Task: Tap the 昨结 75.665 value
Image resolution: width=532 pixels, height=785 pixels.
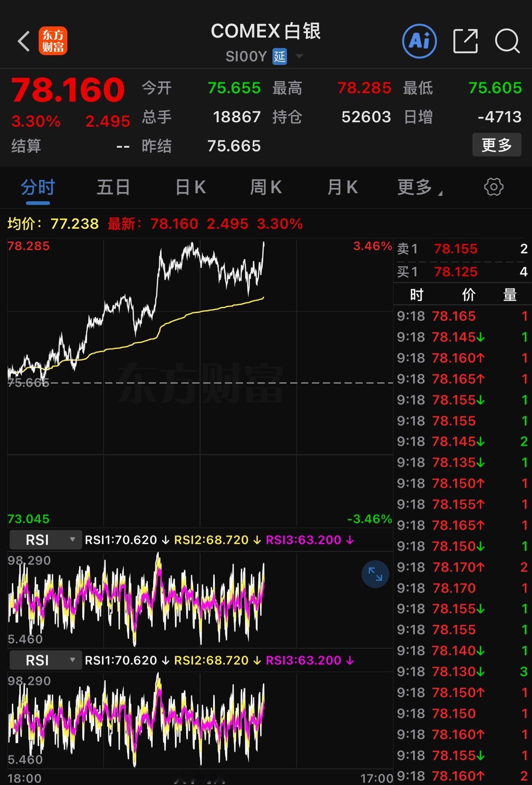Action: (x=234, y=146)
